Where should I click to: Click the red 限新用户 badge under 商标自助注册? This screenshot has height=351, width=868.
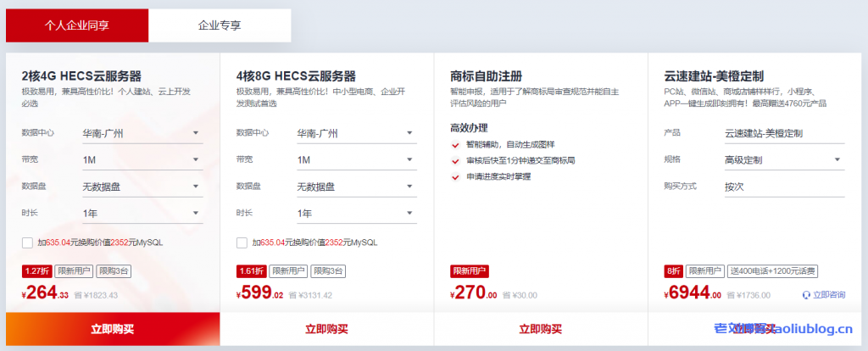click(470, 271)
